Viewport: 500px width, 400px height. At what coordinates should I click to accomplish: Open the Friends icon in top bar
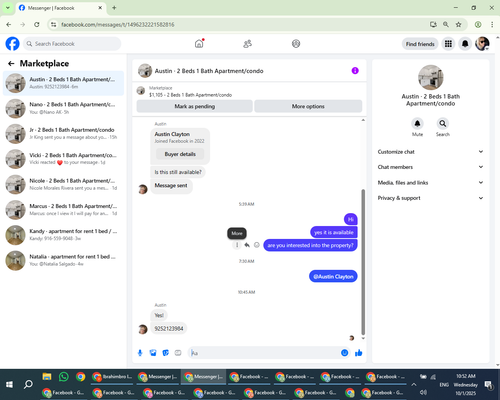[x=247, y=44]
